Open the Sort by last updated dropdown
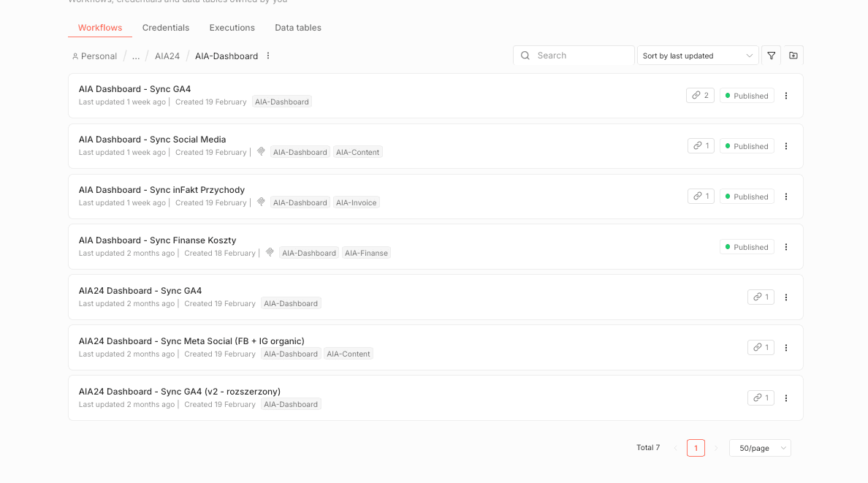This screenshot has height=483, width=868. (698, 56)
